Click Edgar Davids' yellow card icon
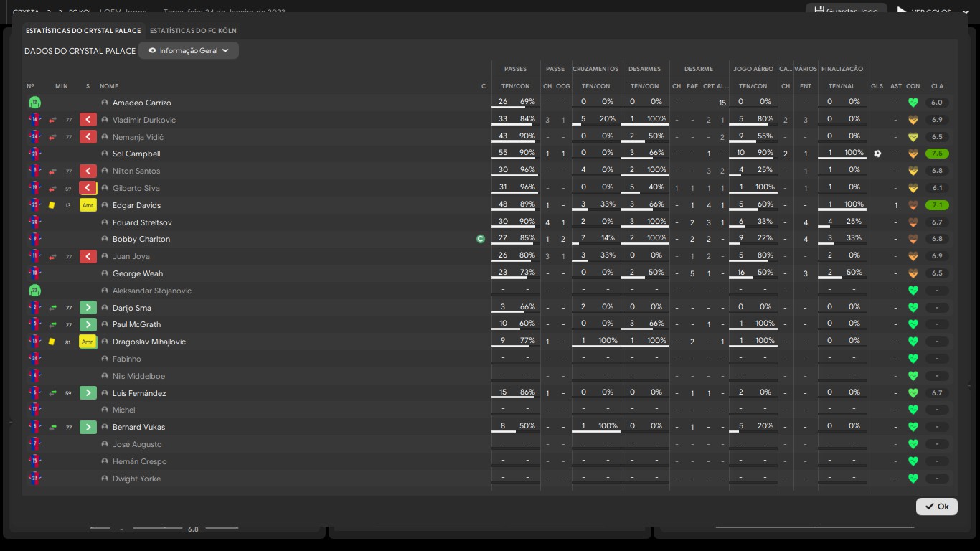Screen dimensions: 980x551 pyautogui.click(x=52, y=205)
